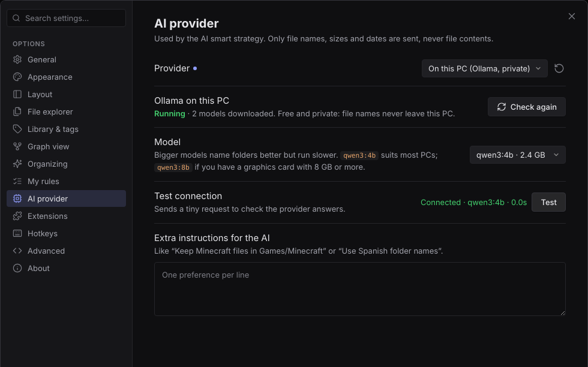
Task: Click the qwen3:8b code tag
Action: 173,167
